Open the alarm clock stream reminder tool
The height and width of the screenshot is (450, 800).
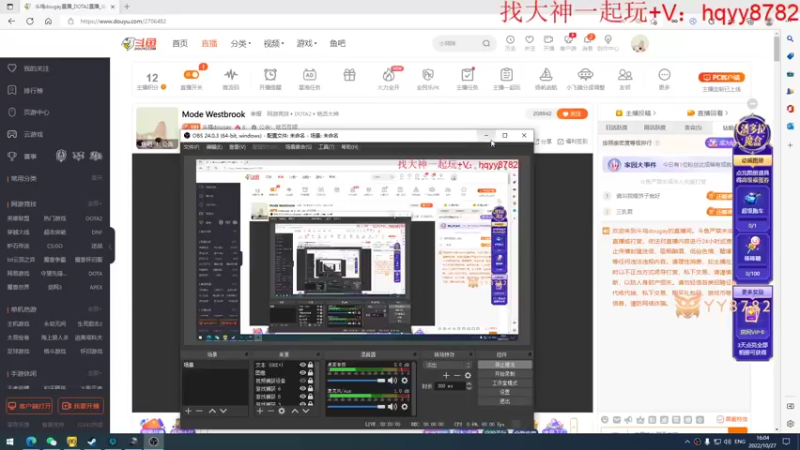point(270,75)
